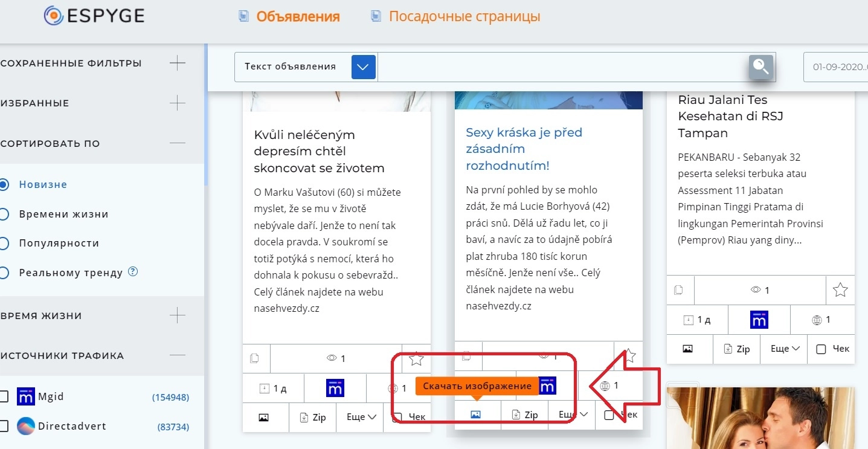Image resolution: width=868 pixels, height=449 pixels.
Task: Open the Kvůli neléčeným depresím ad title
Action: 320,151
